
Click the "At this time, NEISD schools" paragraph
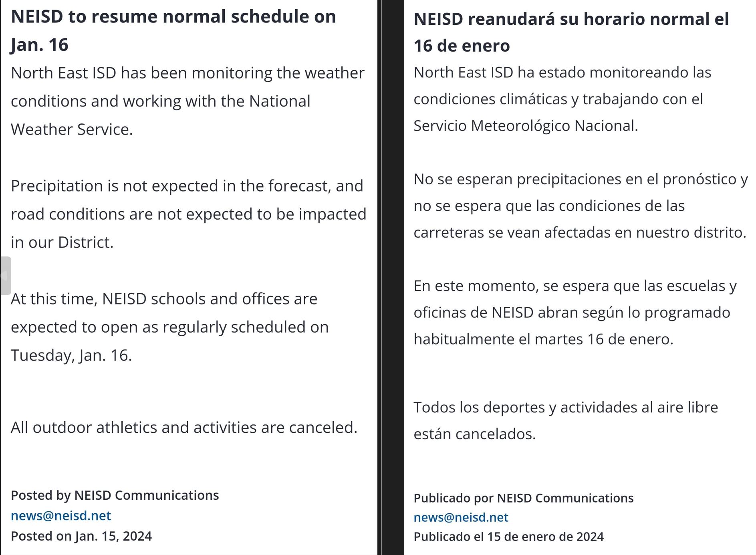pyautogui.click(x=170, y=327)
